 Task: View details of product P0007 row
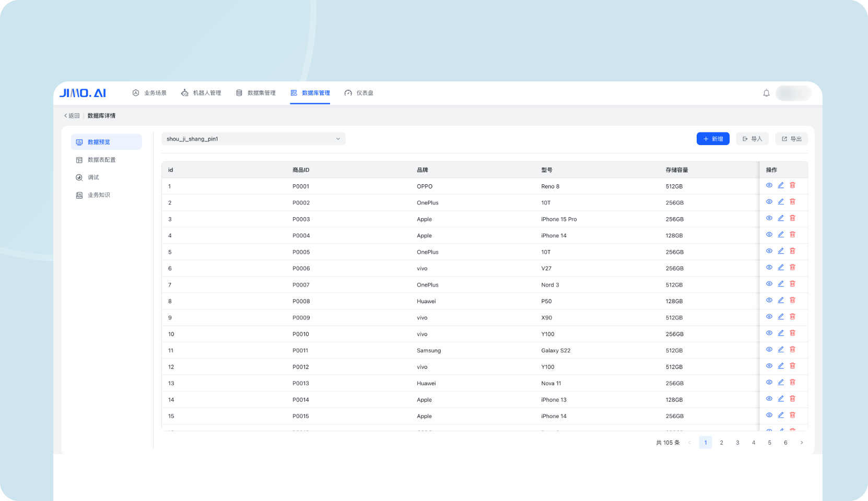(769, 284)
